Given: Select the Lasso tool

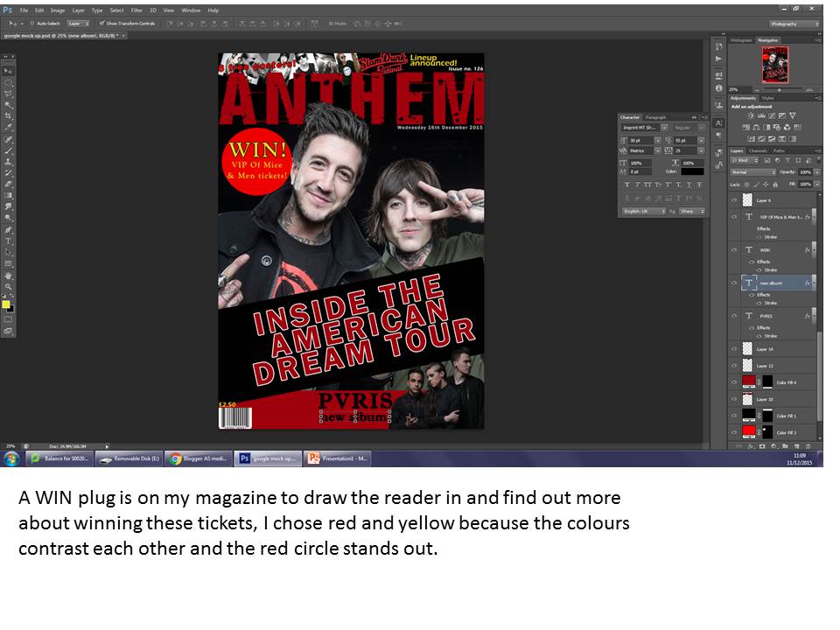Looking at the screenshot, I should coord(8,94).
